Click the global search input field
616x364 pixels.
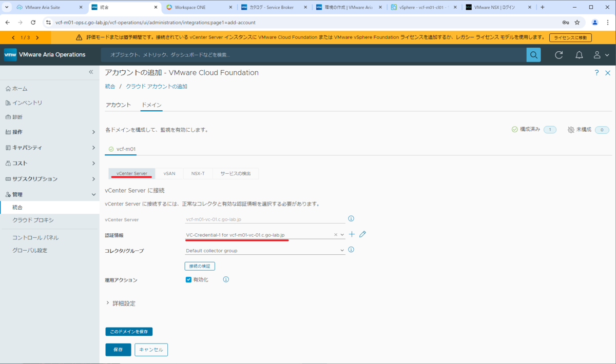pyautogui.click(x=314, y=55)
